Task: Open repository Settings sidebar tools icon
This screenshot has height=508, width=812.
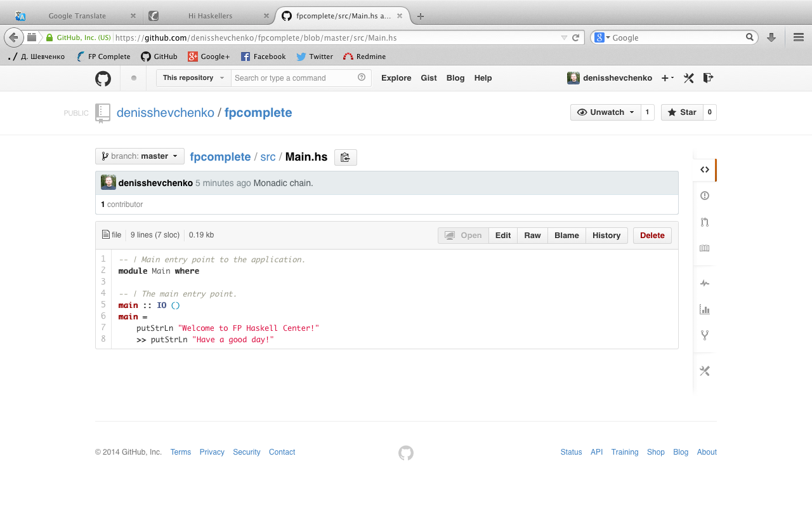Action: 704,371
